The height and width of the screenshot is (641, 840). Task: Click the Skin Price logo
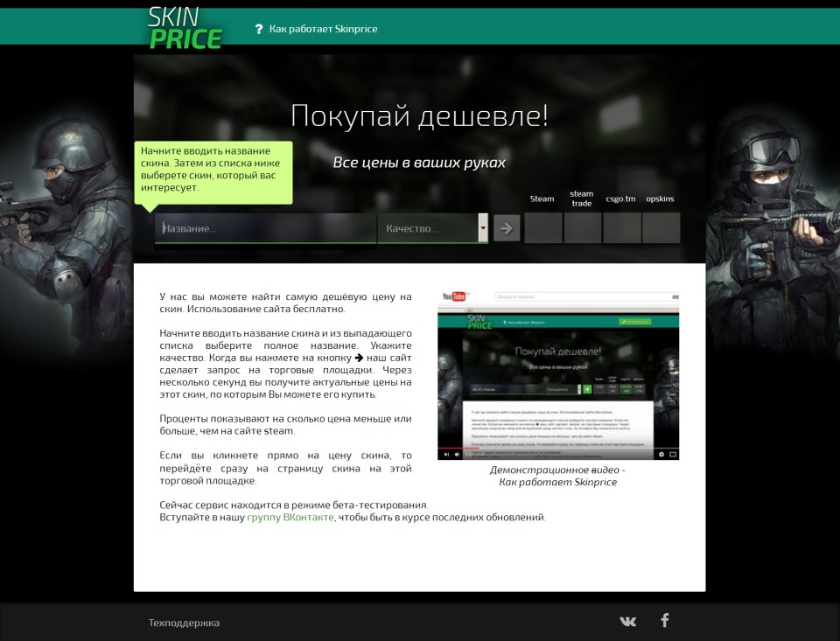[185, 28]
